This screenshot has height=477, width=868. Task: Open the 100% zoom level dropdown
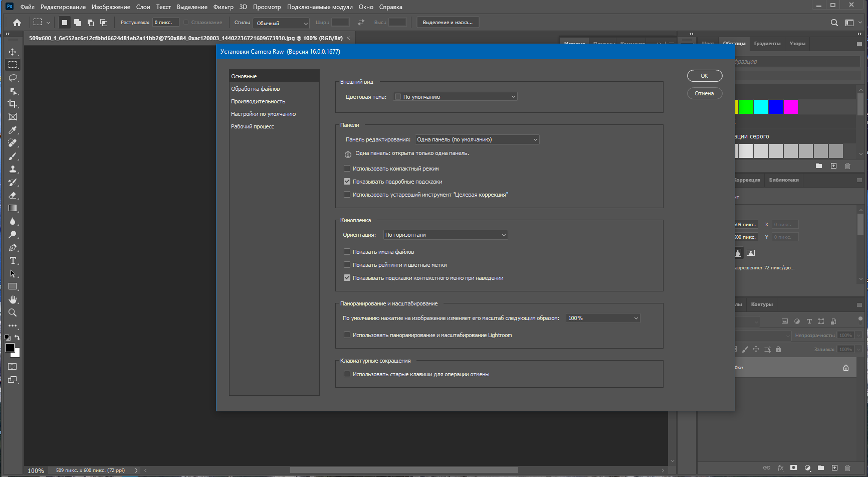603,318
